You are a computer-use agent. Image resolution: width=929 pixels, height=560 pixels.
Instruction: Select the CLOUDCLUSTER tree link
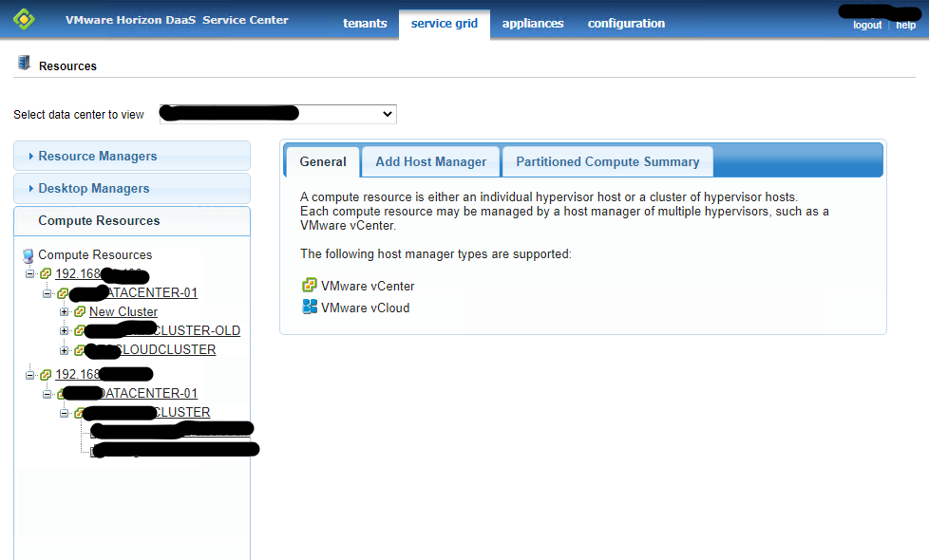[x=150, y=350]
